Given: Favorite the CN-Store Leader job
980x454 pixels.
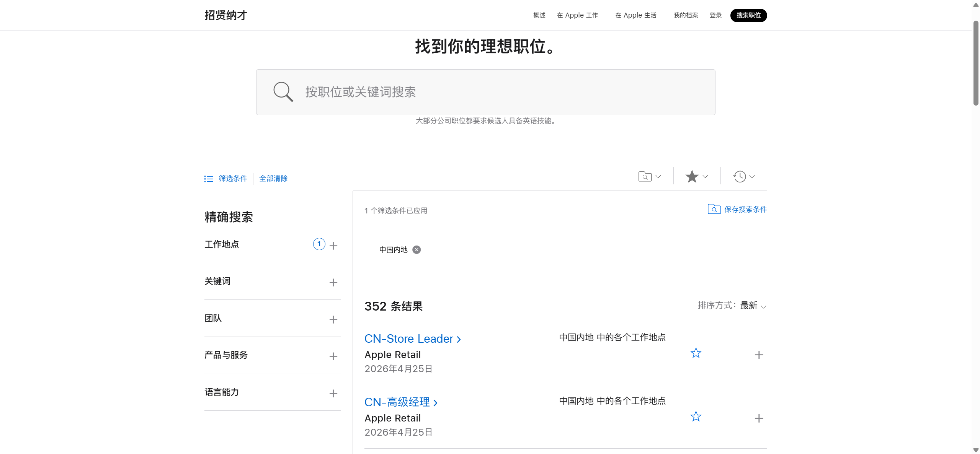Looking at the screenshot, I should coord(696,353).
